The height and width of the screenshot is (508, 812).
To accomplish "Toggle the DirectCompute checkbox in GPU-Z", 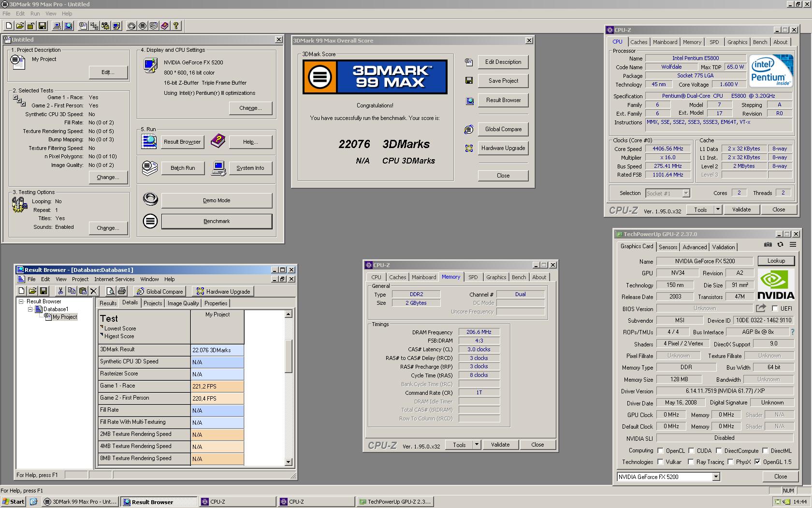I will [719, 450].
